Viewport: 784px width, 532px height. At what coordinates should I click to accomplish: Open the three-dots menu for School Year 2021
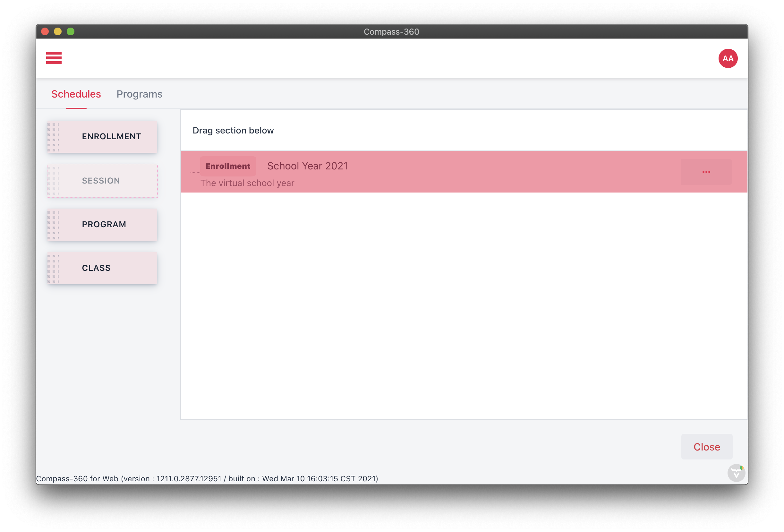tap(706, 172)
